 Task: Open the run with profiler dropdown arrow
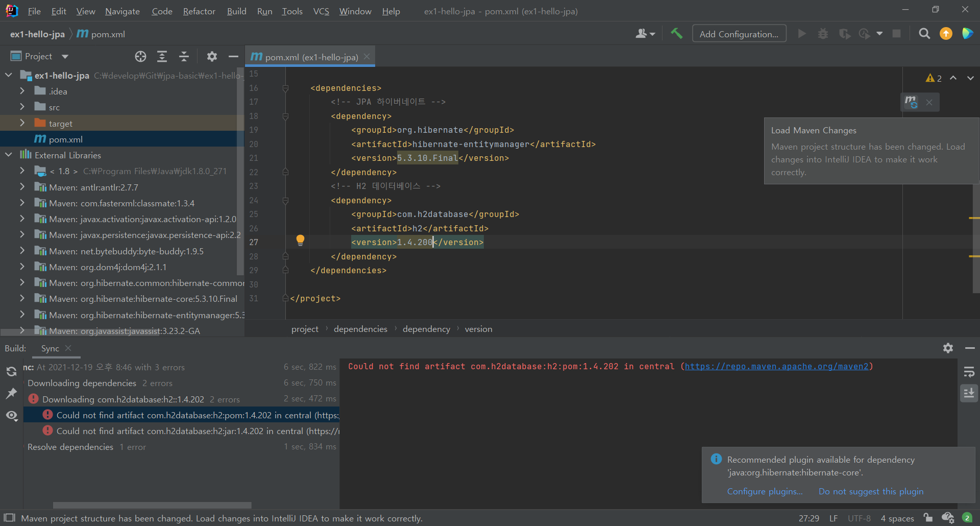pyautogui.click(x=879, y=34)
